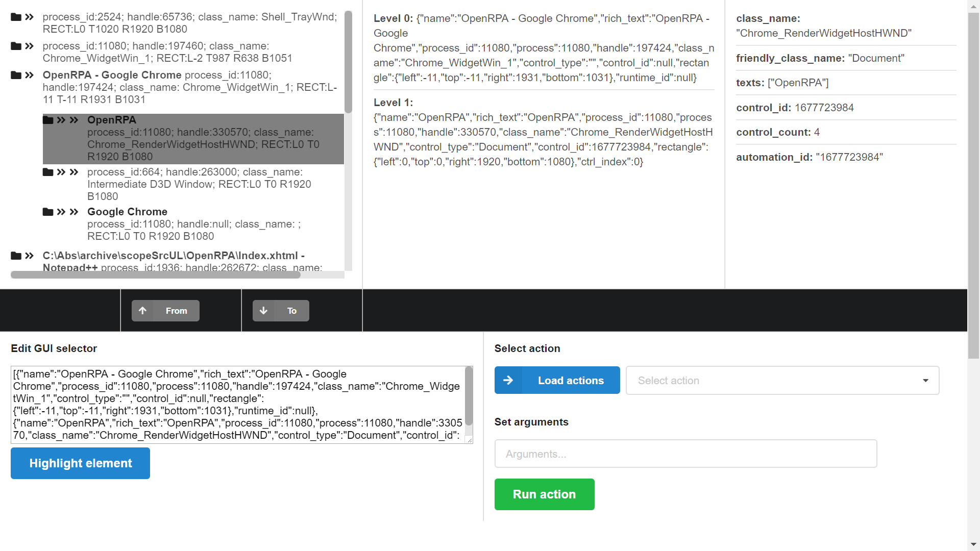980x551 pixels.
Task: Collapse chevron of OpenRPA - Google Chrome row
Action: click(30, 75)
